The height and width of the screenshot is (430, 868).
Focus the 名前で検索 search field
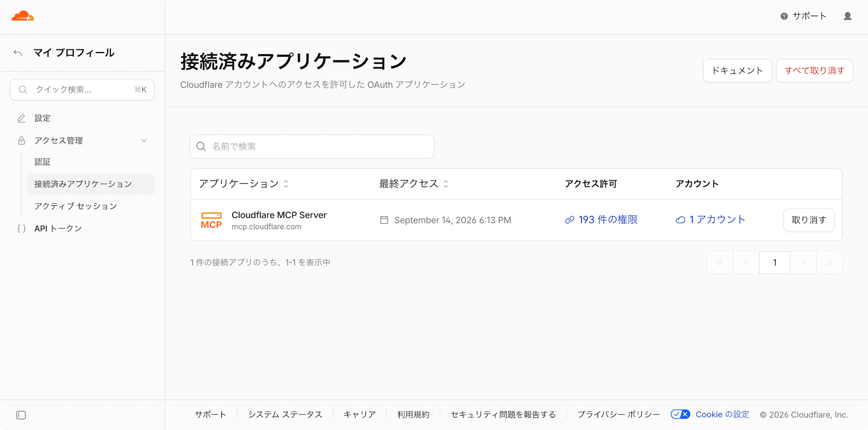[312, 147]
